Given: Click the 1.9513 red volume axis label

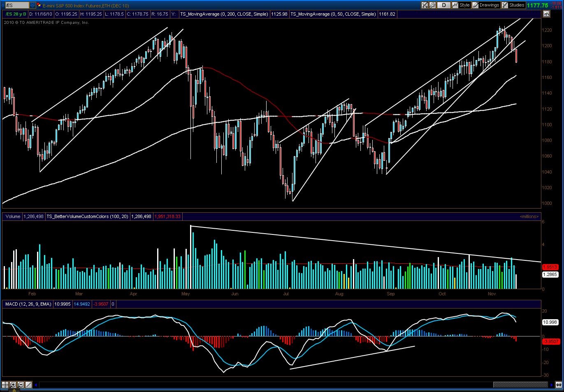Looking at the screenshot, I should [550, 267].
